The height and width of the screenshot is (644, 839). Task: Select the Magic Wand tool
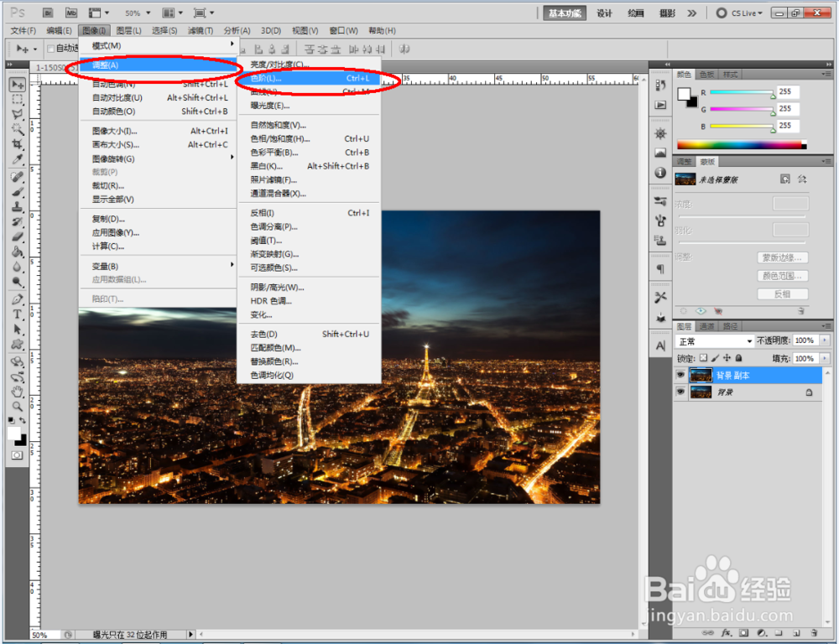point(17,129)
